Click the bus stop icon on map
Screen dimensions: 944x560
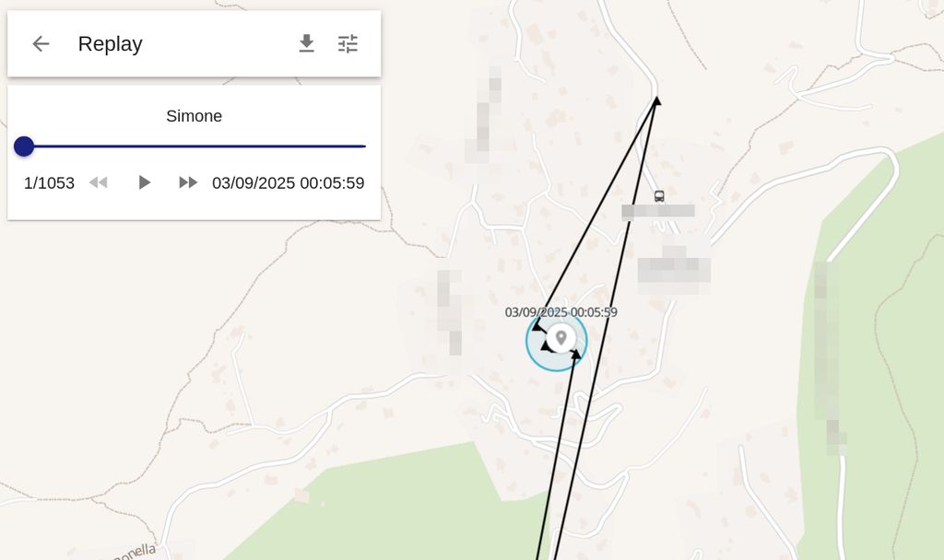coord(659,196)
